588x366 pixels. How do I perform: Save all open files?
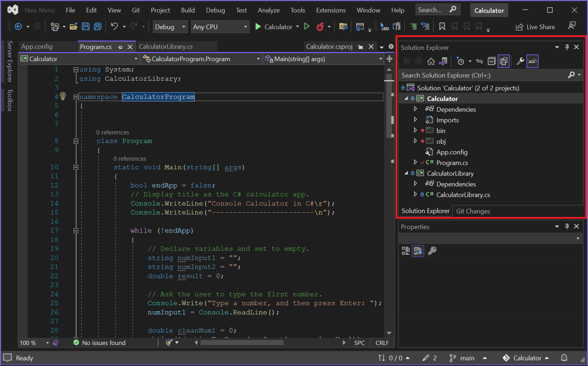coord(98,26)
